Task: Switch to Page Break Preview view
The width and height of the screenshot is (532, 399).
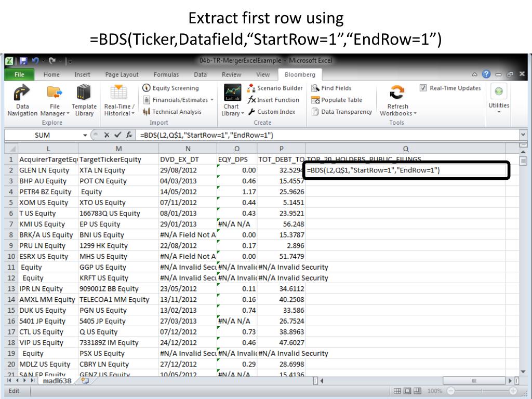Action: [x=417, y=391]
